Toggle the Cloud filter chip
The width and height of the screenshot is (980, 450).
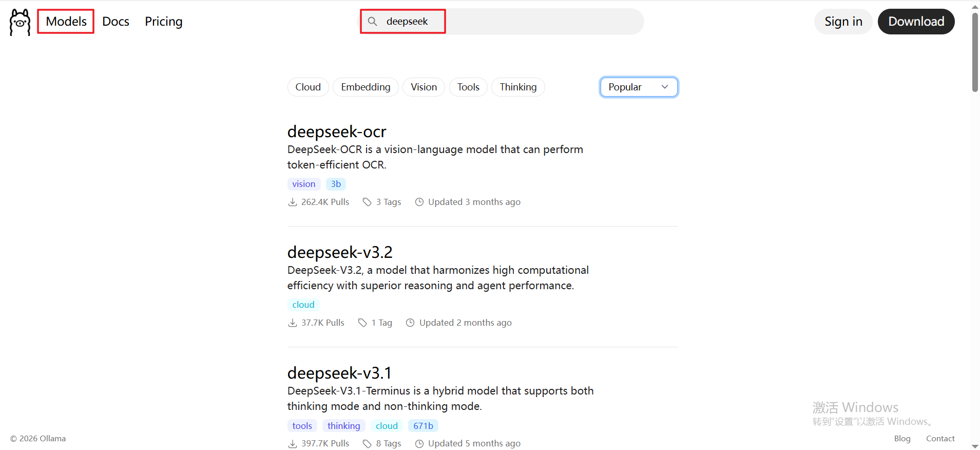[x=308, y=87]
